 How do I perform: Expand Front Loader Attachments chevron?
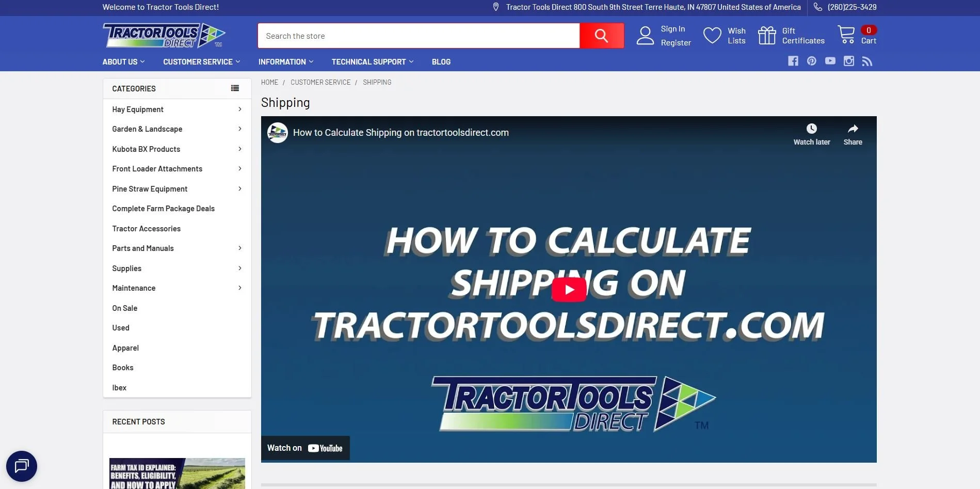240,169
